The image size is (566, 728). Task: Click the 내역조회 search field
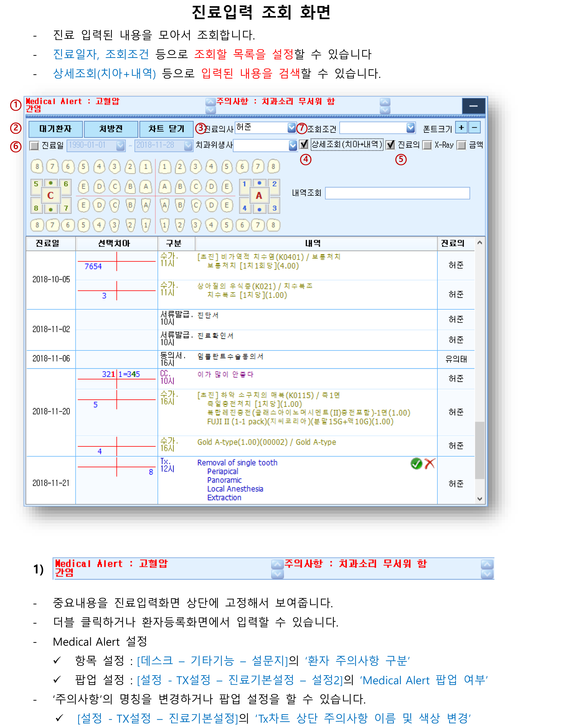(397, 193)
